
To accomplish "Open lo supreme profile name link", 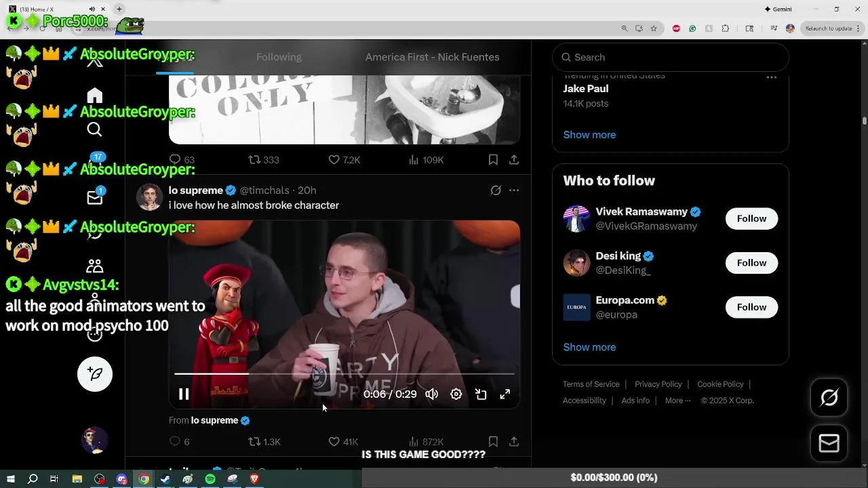I will click(x=196, y=190).
